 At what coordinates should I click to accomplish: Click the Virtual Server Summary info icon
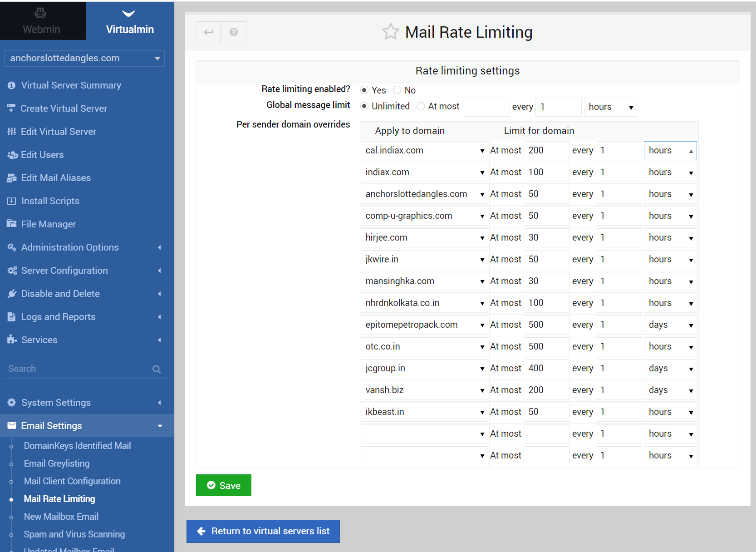click(12, 85)
